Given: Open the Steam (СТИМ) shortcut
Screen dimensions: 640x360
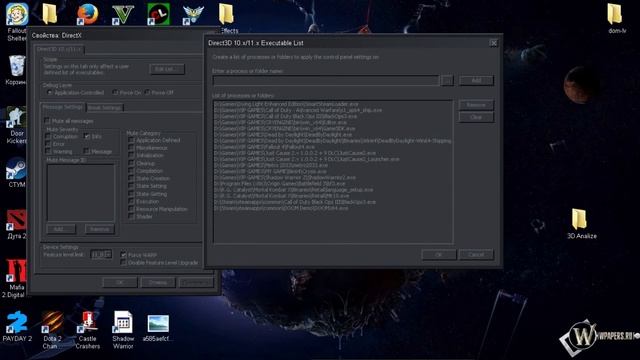Looking at the screenshot, I should click(17, 169).
